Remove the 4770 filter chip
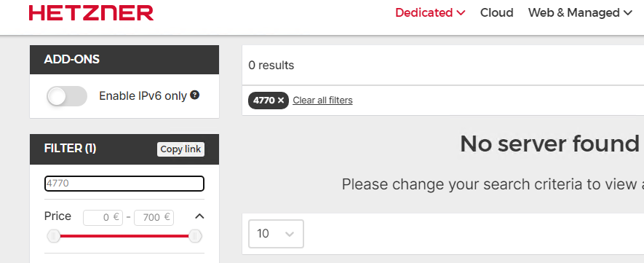 coord(280,101)
